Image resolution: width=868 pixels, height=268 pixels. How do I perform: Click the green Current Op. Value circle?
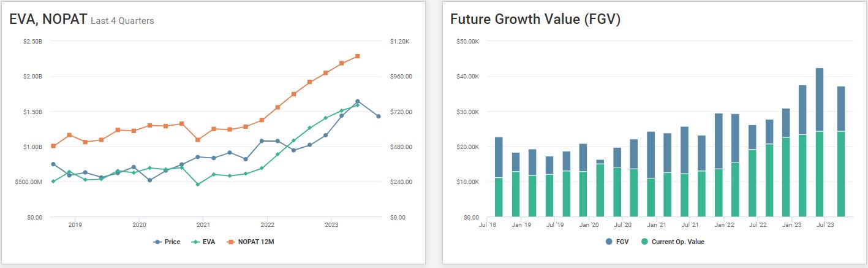click(644, 242)
